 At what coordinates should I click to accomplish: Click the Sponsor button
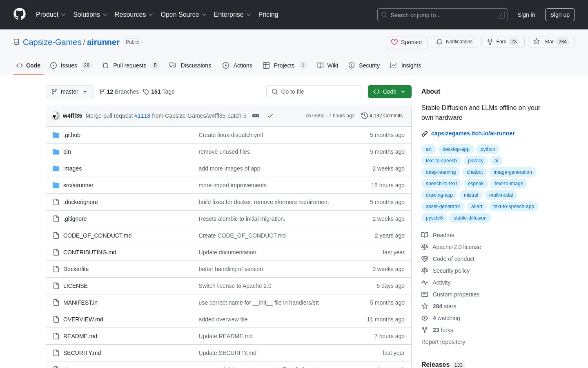click(x=407, y=42)
